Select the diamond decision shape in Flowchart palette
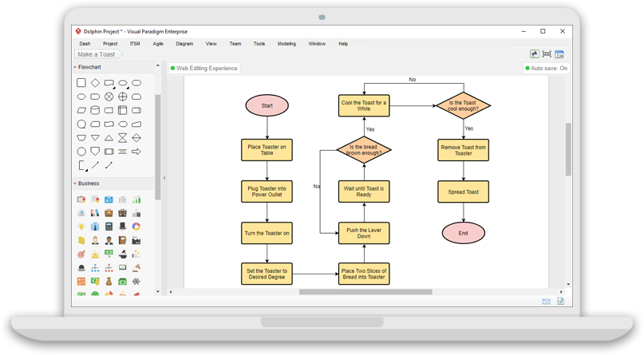 [95, 83]
